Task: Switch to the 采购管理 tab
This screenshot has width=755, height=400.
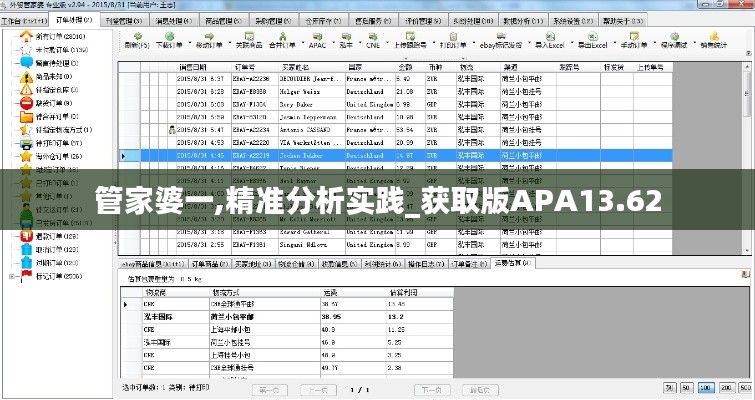Action: (273, 21)
